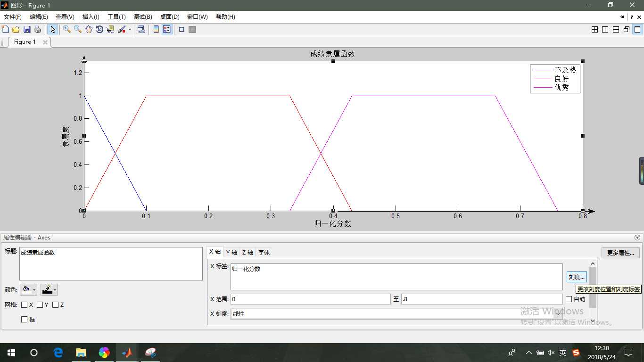Edit the 标题 title text field
This screenshot has width=644, height=362.
coord(111,263)
